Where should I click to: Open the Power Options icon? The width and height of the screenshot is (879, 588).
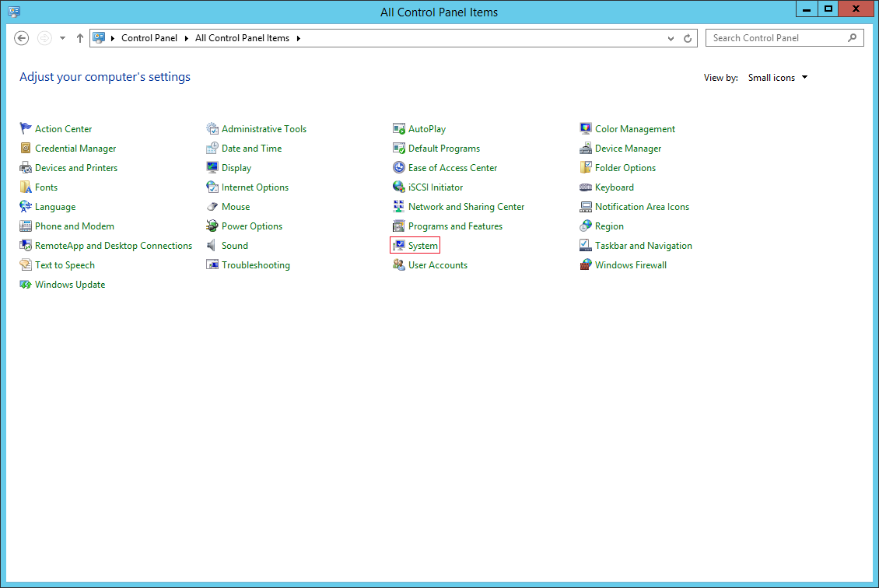click(212, 226)
